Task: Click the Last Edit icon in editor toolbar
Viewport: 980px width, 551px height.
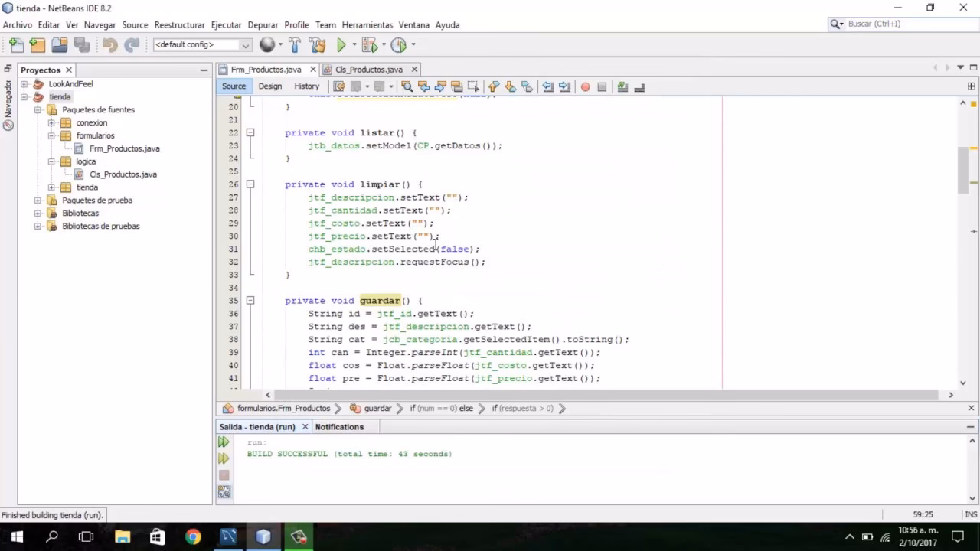Action: pos(339,86)
